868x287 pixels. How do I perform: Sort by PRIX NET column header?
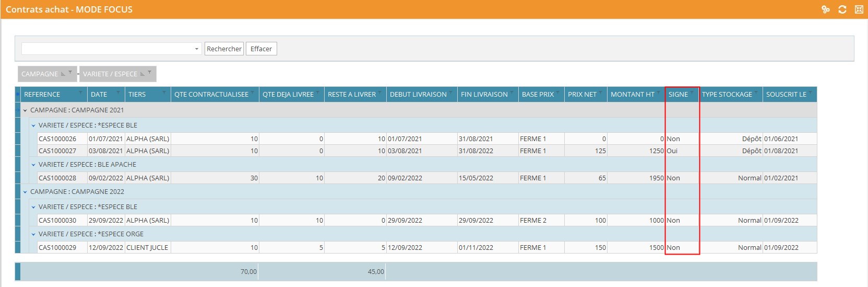(581, 95)
